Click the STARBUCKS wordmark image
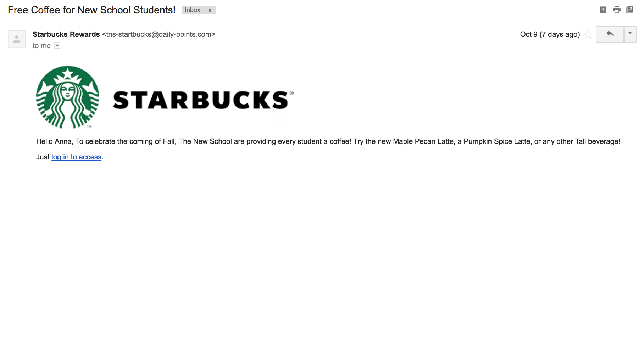The image size is (644, 360). [x=203, y=100]
